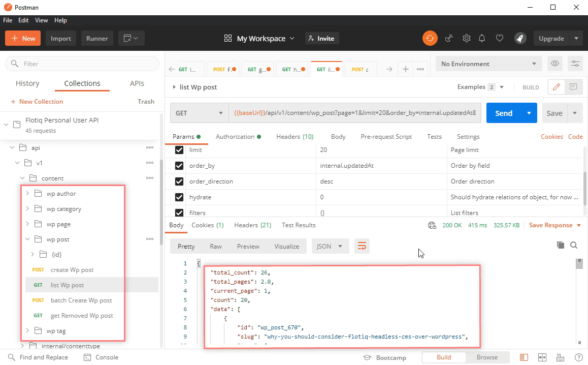The height and width of the screenshot is (365, 588).
Task: Go to next tabs arrow
Action: [x=389, y=69]
